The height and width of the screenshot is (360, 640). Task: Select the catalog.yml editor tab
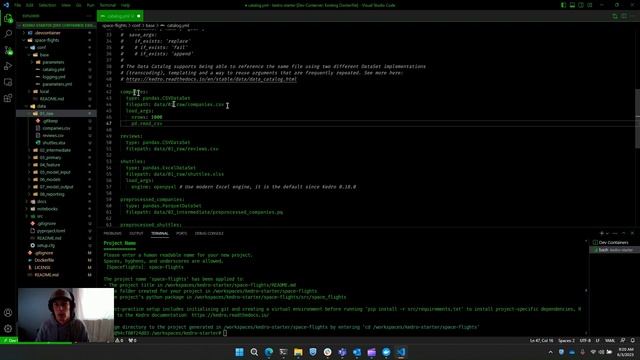[x=120, y=16]
